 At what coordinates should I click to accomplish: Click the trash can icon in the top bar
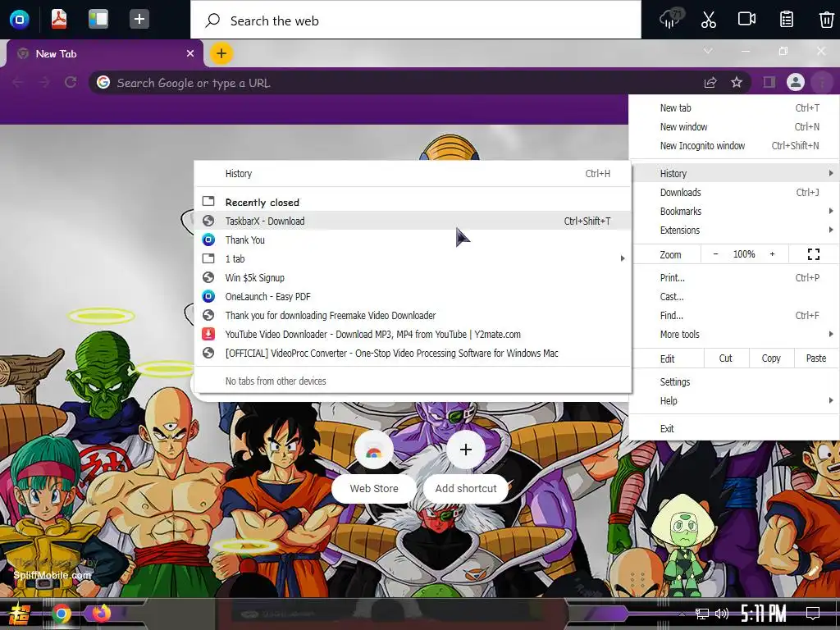[x=826, y=20]
